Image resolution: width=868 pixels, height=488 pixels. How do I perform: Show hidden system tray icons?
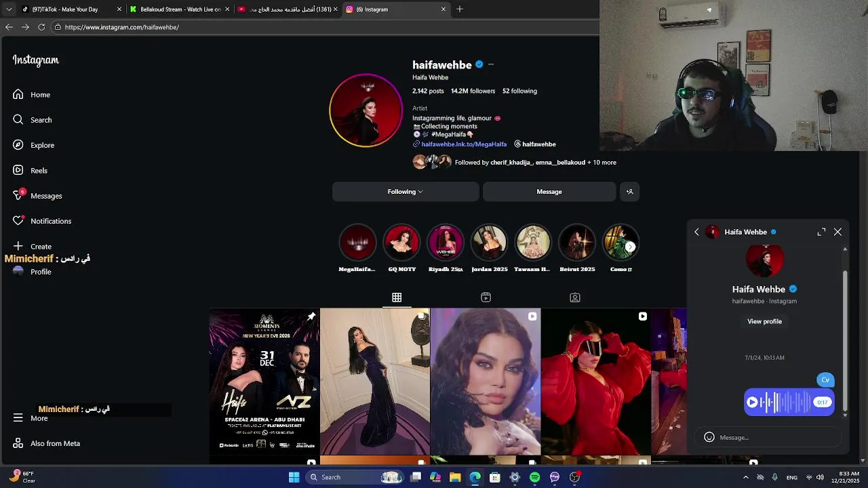click(746, 477)
